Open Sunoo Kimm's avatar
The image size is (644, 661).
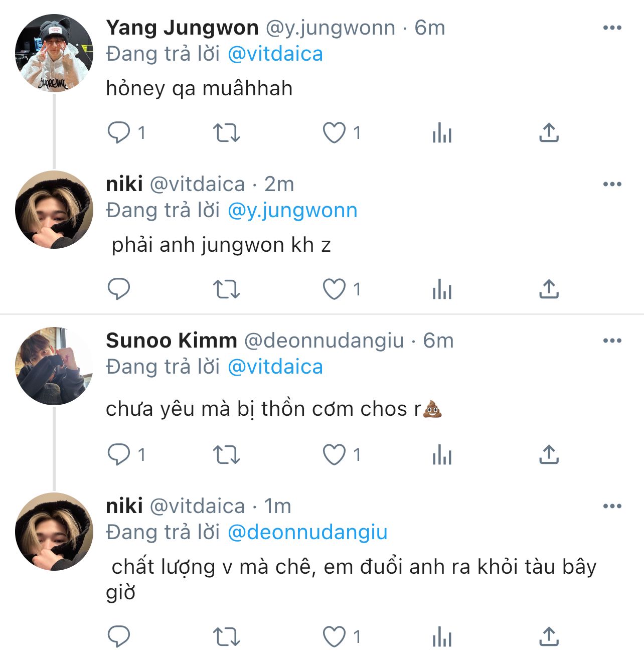[54, 366]
